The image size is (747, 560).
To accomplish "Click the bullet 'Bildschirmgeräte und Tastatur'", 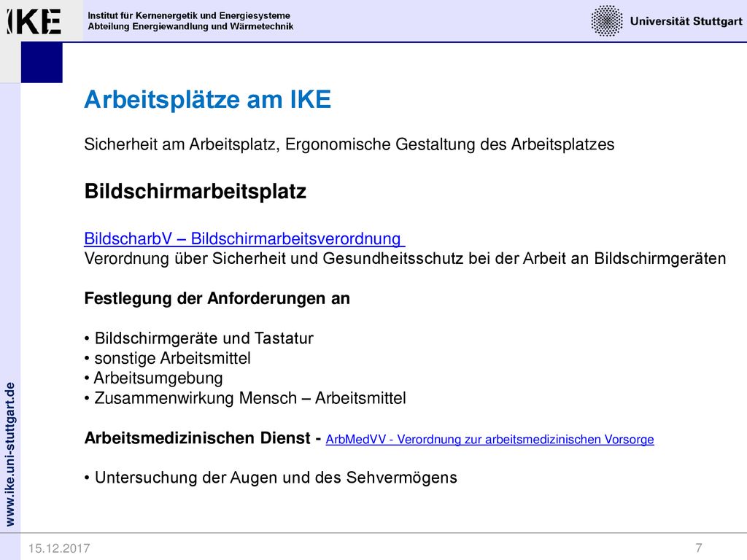I will (199, 338).
